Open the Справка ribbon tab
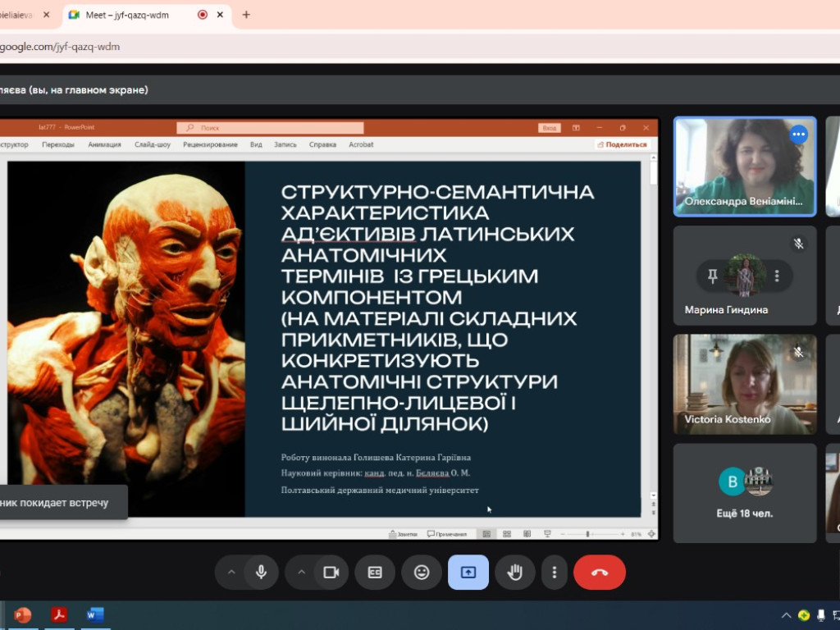The width and height of the screenshot is (840, 630). (322, 144)
